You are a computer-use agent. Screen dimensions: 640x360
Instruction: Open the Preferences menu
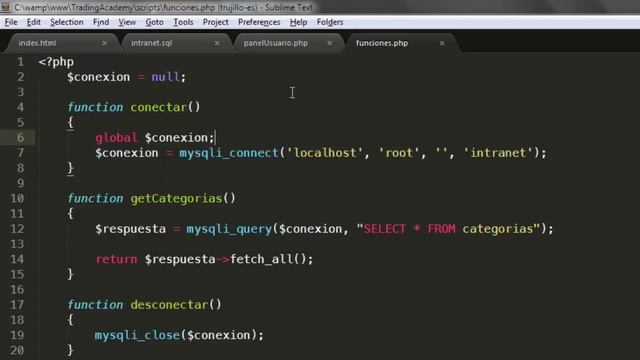(259, 22)
